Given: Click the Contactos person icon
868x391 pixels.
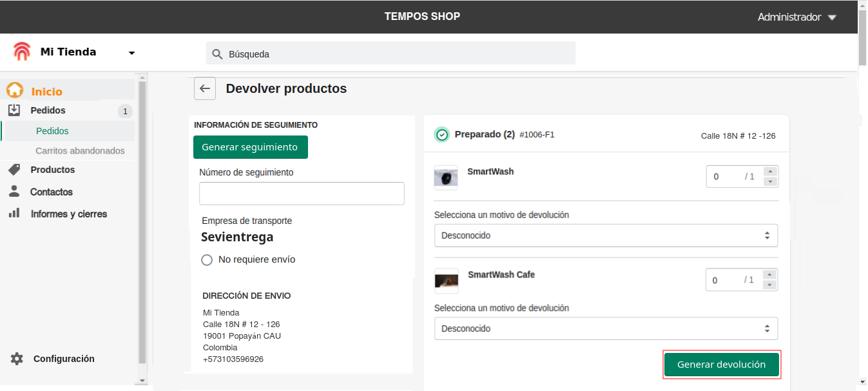Looking at the screenshot, I should point(14,192).
